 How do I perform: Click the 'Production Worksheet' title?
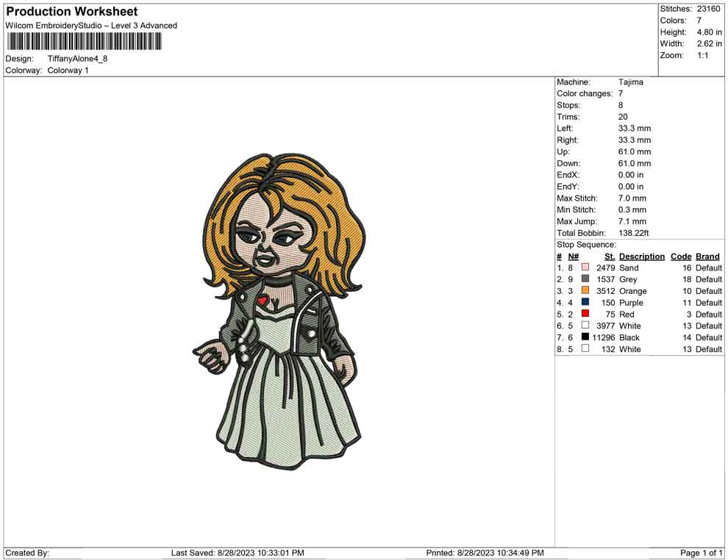pyautogui.click(x=72, y=12)
